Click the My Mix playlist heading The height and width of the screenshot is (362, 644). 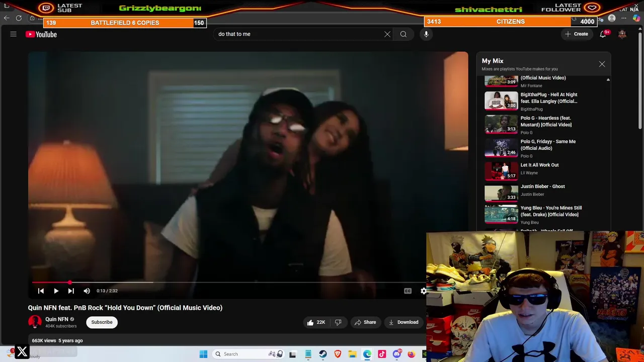click(493, 61)
